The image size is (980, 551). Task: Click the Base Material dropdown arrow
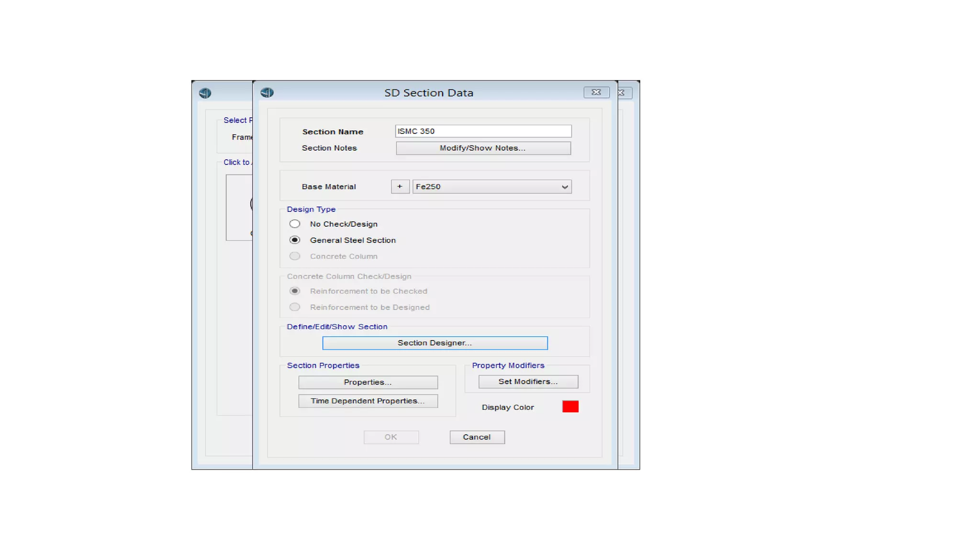tap(565, 187)
